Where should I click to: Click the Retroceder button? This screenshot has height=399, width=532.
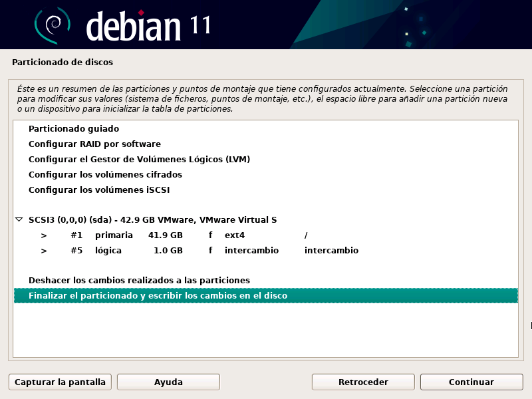[x=363, y=382]
